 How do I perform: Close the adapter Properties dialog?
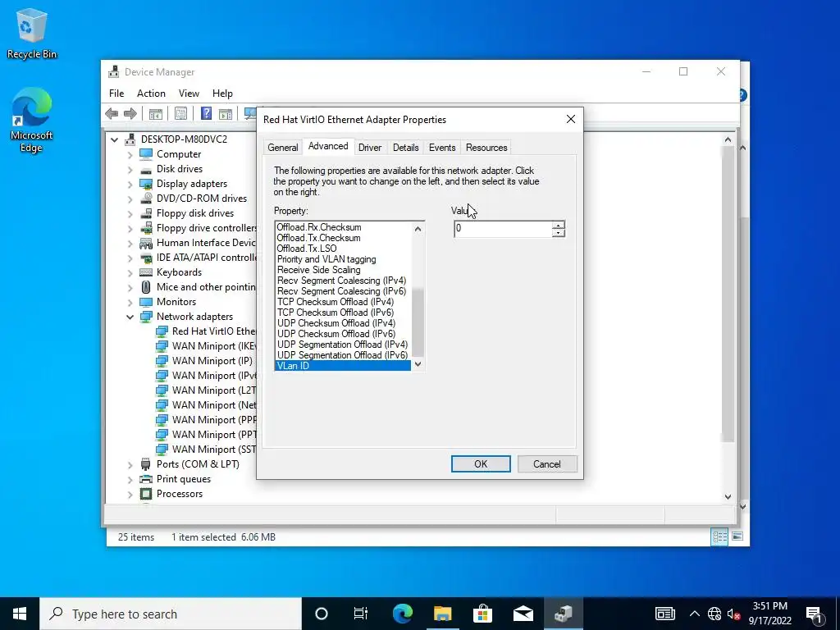pos(571,119)
